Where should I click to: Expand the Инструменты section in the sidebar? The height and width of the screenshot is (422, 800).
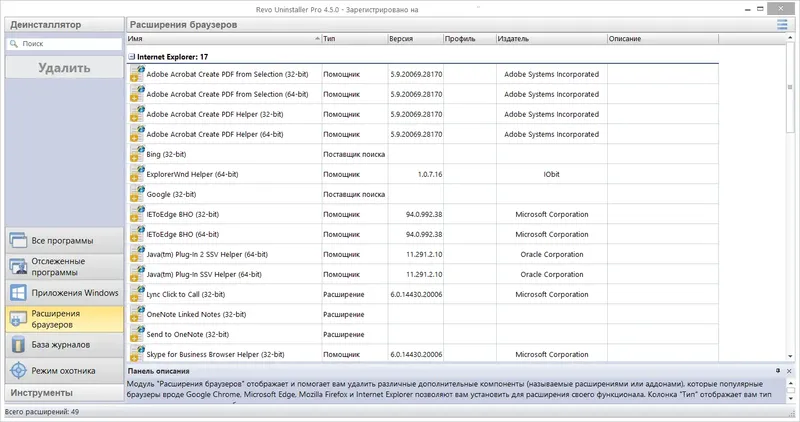point(64,393)
